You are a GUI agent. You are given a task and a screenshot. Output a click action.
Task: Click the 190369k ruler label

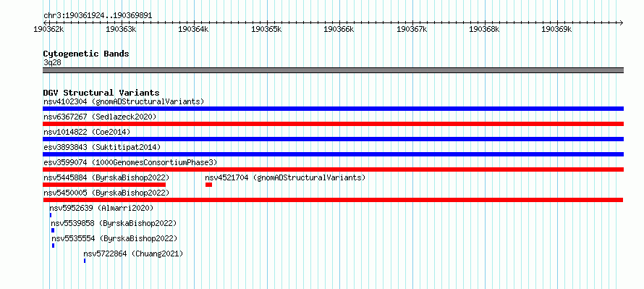[556, 29]
